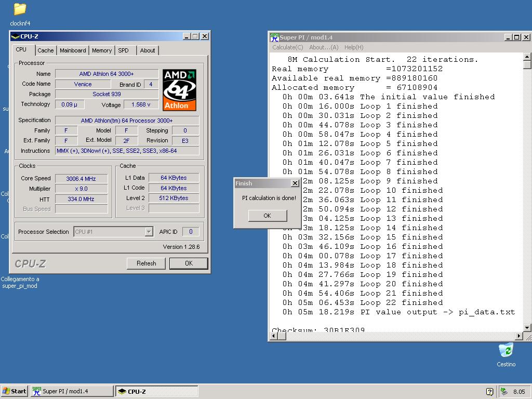Click the Super PI horizontal scroll left arrow
This screenshot has width=532, height=399.
pos(274,336)
